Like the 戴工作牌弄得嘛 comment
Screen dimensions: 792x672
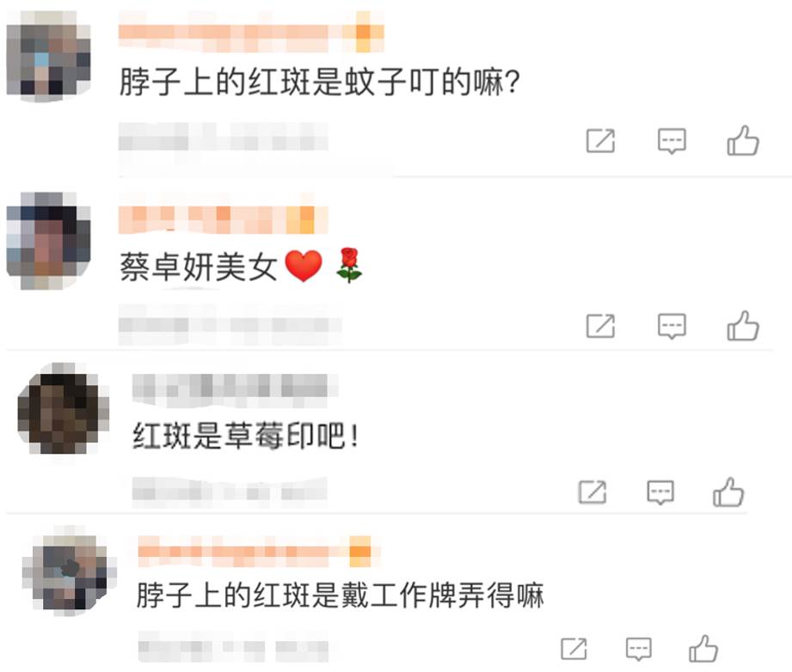click(x=703, y=649)
